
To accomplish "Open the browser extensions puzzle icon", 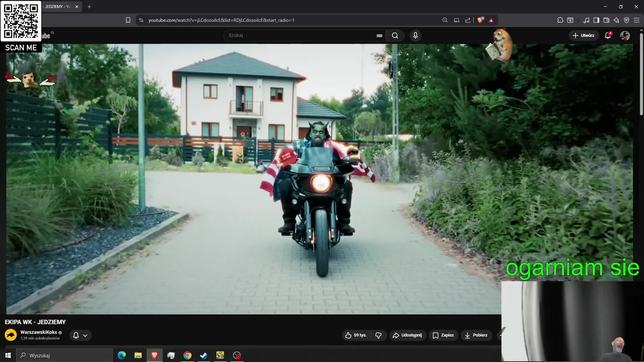I will (560, 20).
